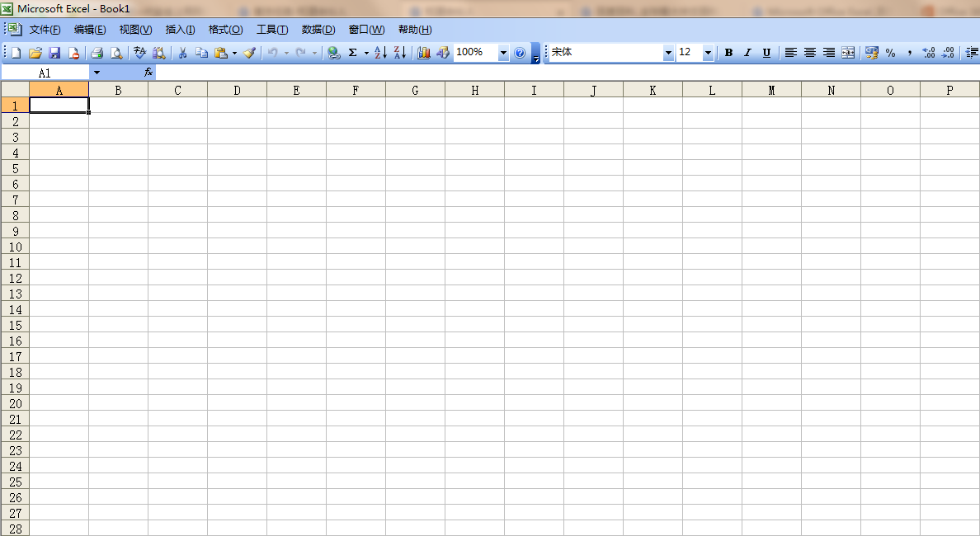980x536 pixels.
Task: Save the workbook with the floppy icon
Action: pyautogui.click(x=54, y=53)
